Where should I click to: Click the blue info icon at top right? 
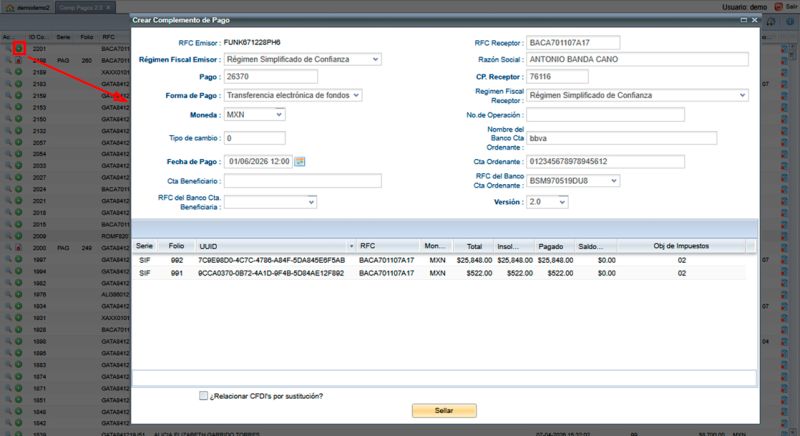pyautogui.click(x=790, y=21)
